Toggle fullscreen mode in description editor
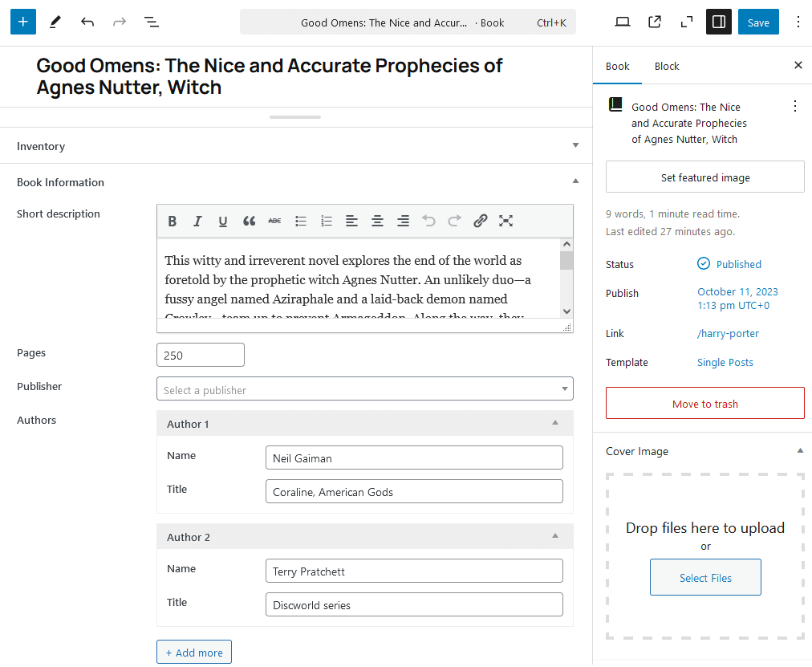This screenshot has height=667, width=812. point(505,221)
